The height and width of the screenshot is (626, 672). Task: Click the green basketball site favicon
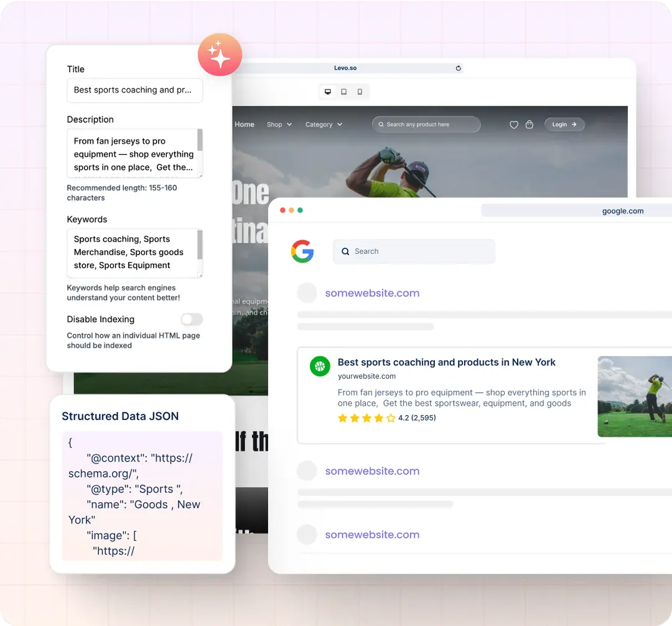click(x=320, y=367)
